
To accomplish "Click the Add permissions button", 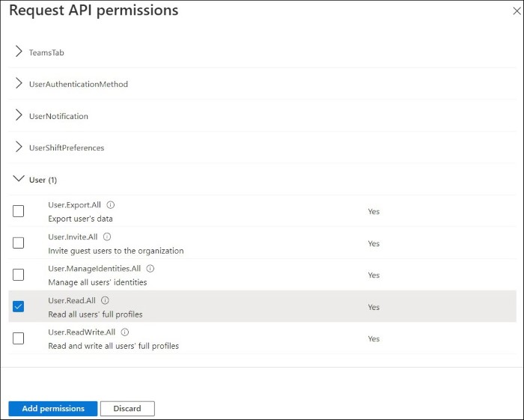I will 53,409.
